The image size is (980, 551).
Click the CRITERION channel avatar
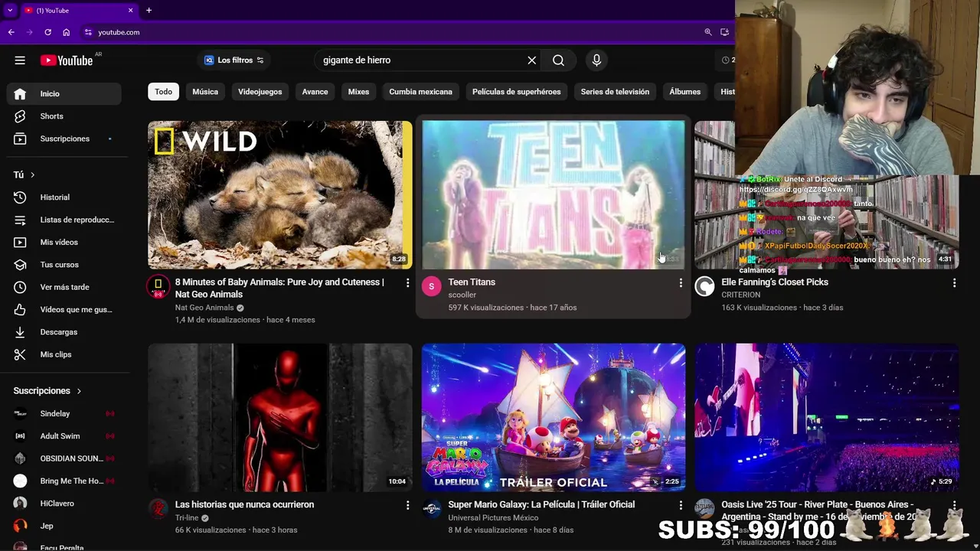(x=704, y=286)
